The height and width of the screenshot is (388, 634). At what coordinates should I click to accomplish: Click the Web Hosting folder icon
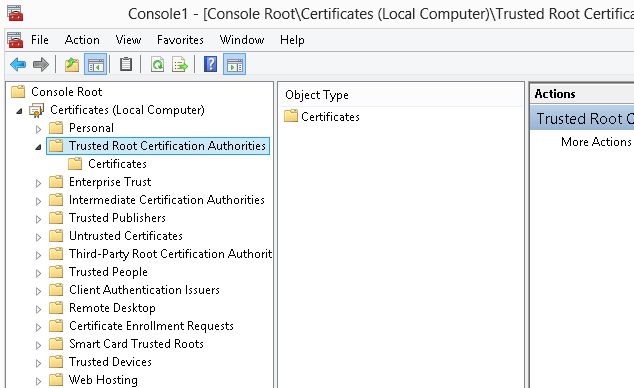pyautogui.click(x=56, y=380)
